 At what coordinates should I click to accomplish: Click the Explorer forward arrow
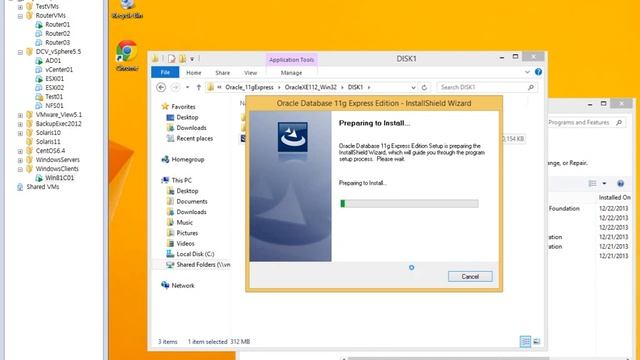[175, 87]
